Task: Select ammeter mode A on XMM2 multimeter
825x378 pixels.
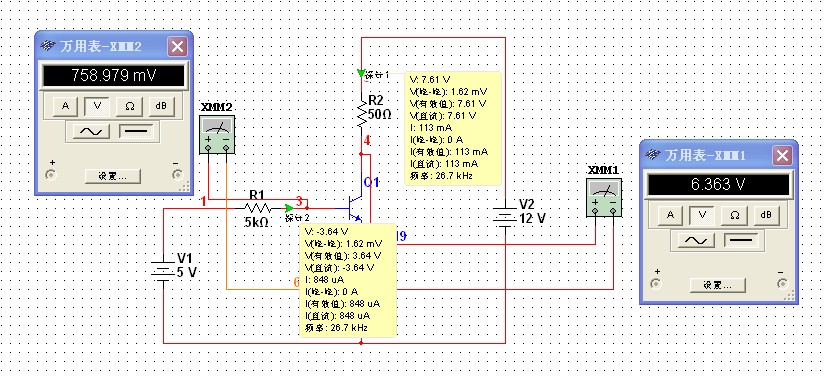Action: pyautogui.click(x=66, y=106)
